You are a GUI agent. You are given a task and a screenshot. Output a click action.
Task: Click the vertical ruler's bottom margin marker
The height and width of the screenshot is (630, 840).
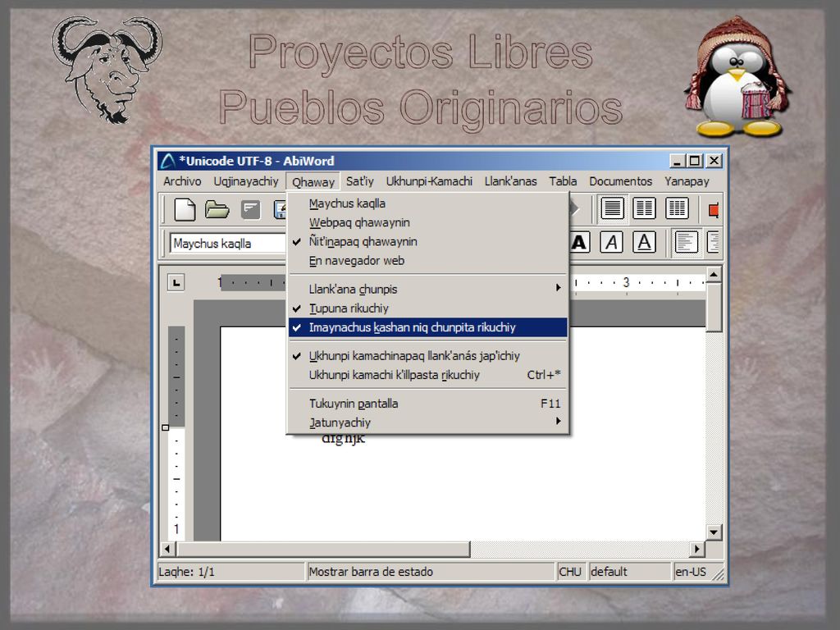point(165,427)
